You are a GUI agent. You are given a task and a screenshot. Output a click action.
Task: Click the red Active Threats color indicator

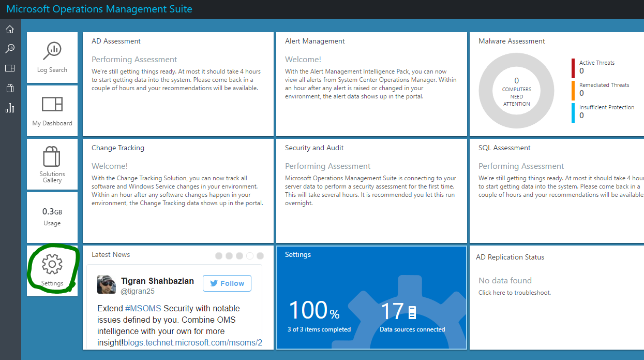pyautogui.click(x=573, y=68)
